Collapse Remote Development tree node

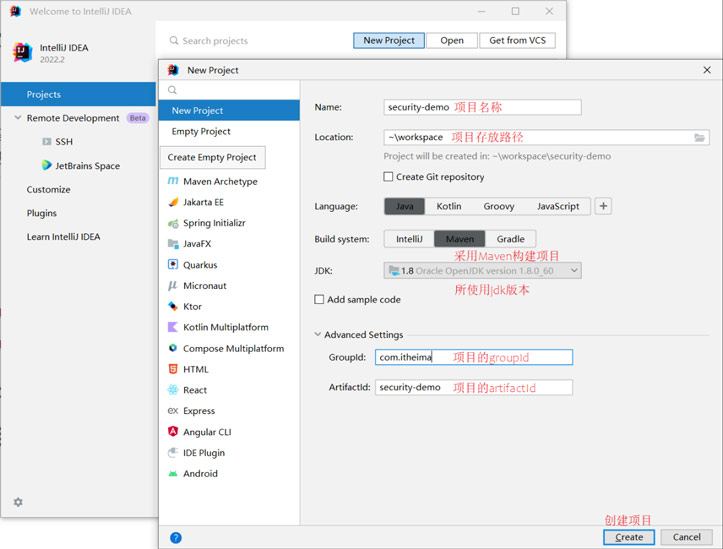18,118
